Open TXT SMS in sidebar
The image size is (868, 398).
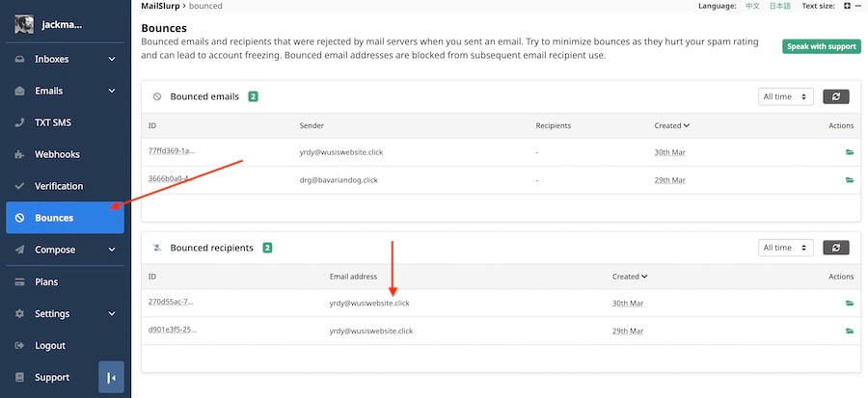[53, 122]
